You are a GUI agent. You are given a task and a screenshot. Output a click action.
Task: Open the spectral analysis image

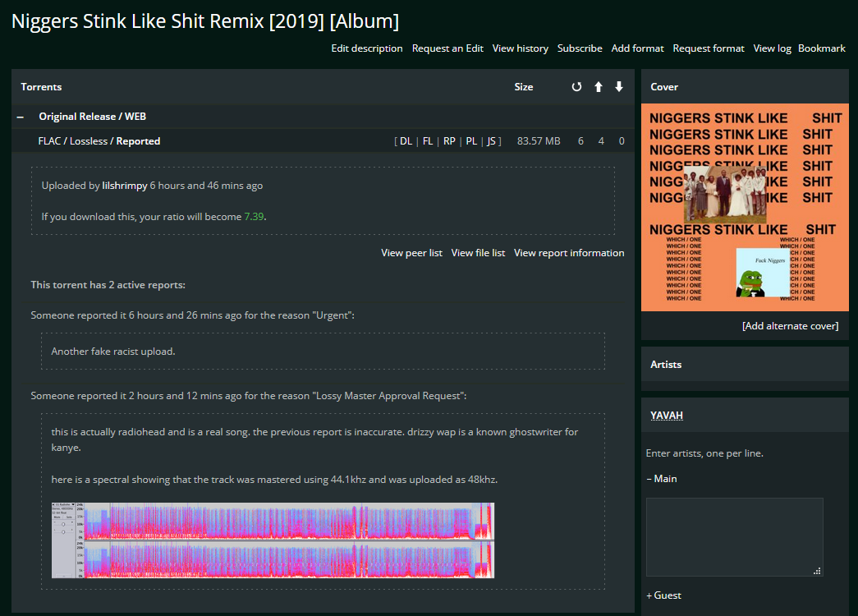point(273,540)
